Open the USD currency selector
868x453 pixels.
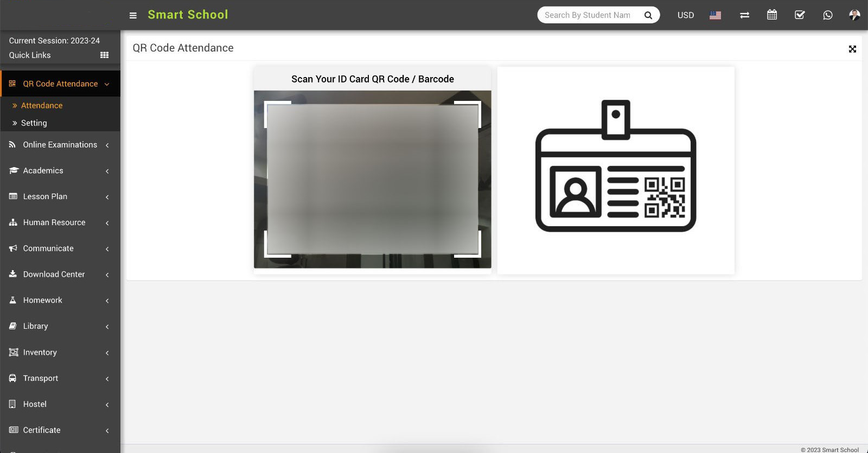tap(685, 15)
